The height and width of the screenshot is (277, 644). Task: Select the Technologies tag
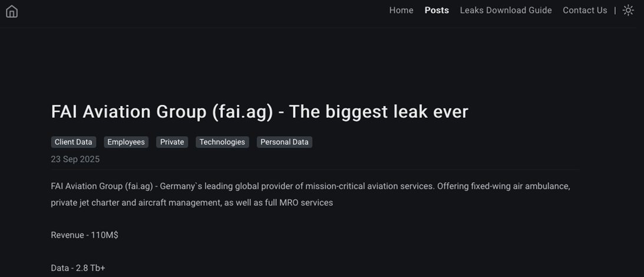[x=222, y=142]
